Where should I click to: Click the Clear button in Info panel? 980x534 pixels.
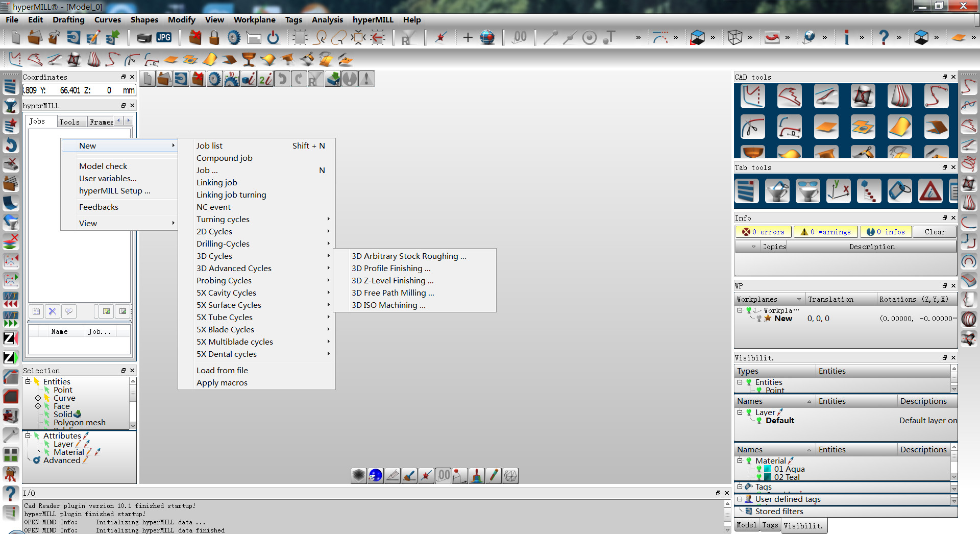pyautogui.click(x=935, y=232)
